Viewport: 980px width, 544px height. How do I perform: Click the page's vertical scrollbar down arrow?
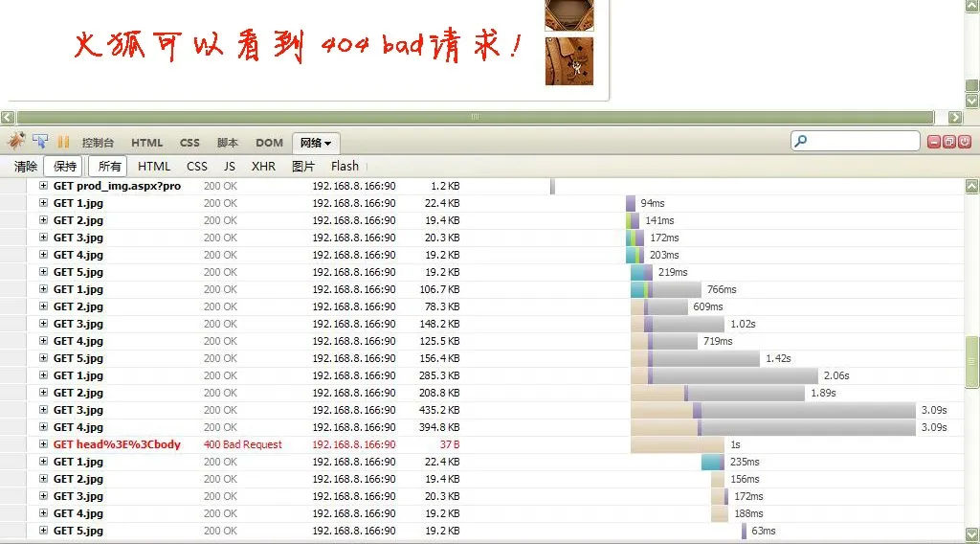point(972,100)
